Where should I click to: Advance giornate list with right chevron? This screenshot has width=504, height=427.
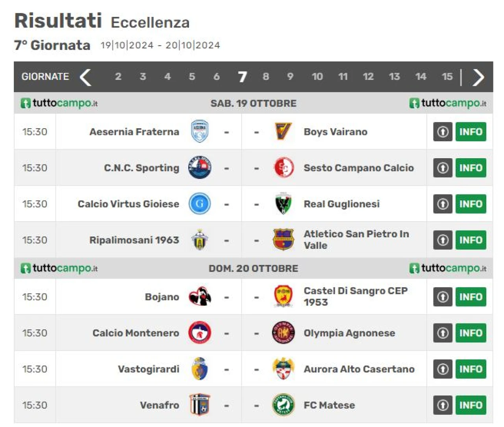(478, 77)
